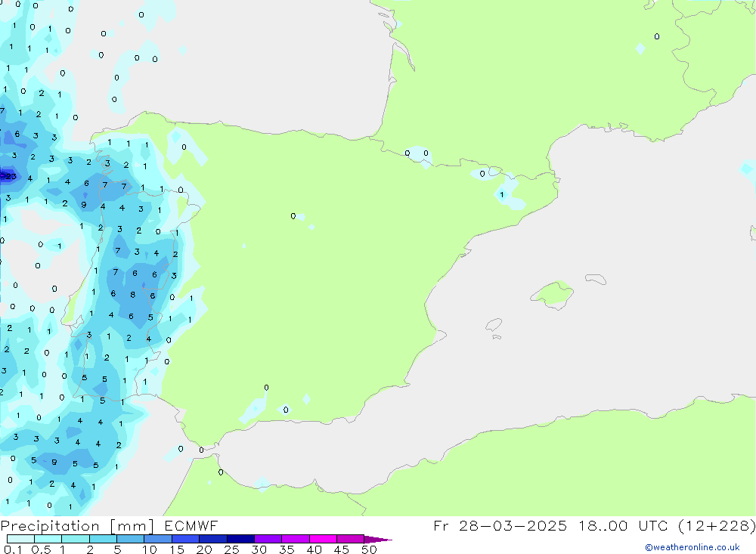Click the 35–40 mm legend swatch
Image resolution: width=756 pixels, height=554 pixels.
[x=296, y=539]
